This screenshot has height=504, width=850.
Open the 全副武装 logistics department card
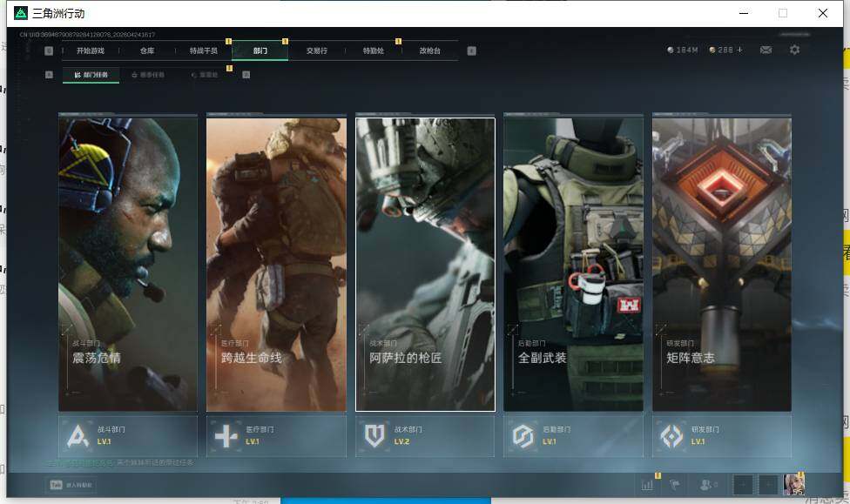coord(574,264)
